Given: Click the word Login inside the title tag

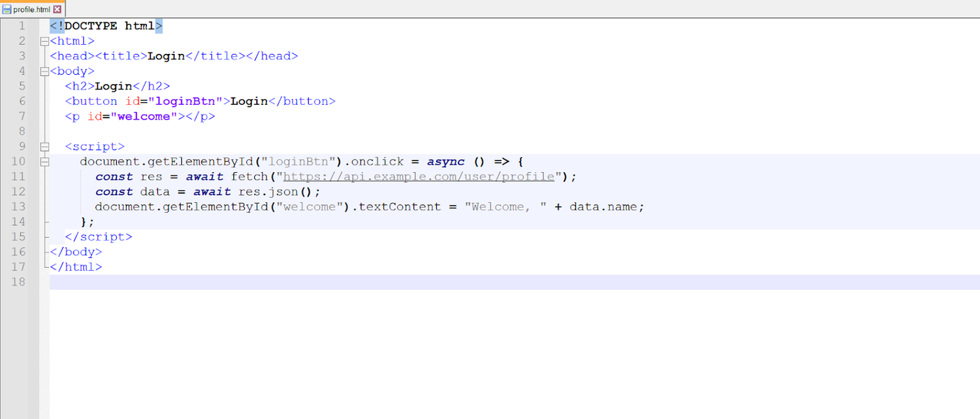Looking at the screenshot, I should click(167, 56).
